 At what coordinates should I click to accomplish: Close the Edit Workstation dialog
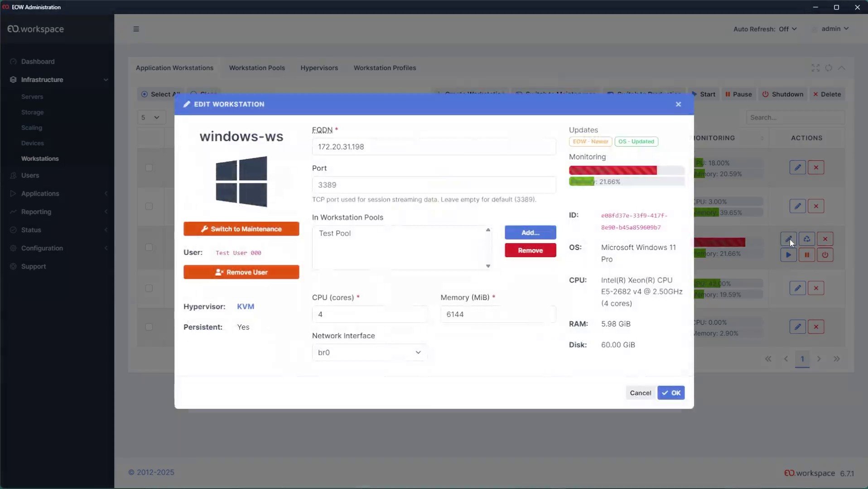(x=678, y=104)
